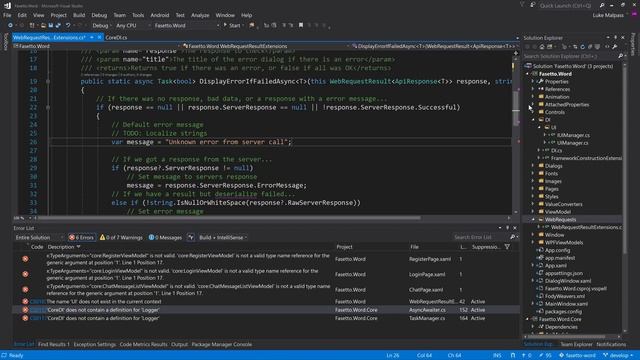Click search icon in Solution Explorer search box

pos(620,56)
